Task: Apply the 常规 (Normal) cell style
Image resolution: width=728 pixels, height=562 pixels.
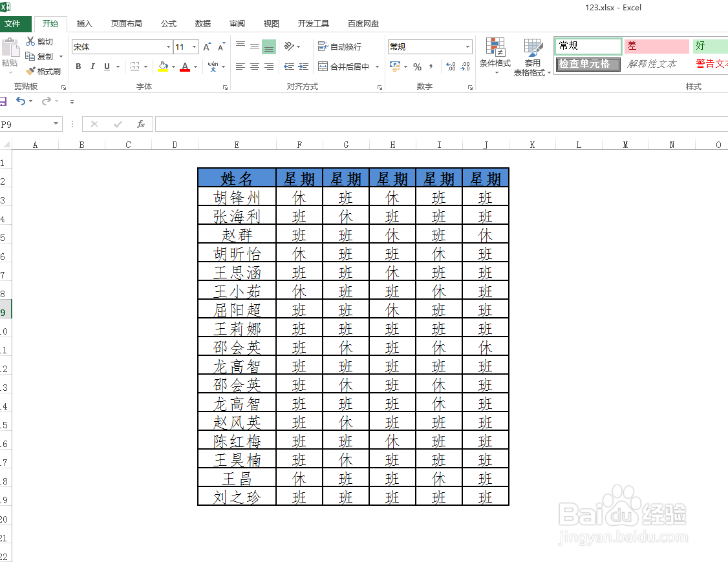Action: click(x=588, y=46)
